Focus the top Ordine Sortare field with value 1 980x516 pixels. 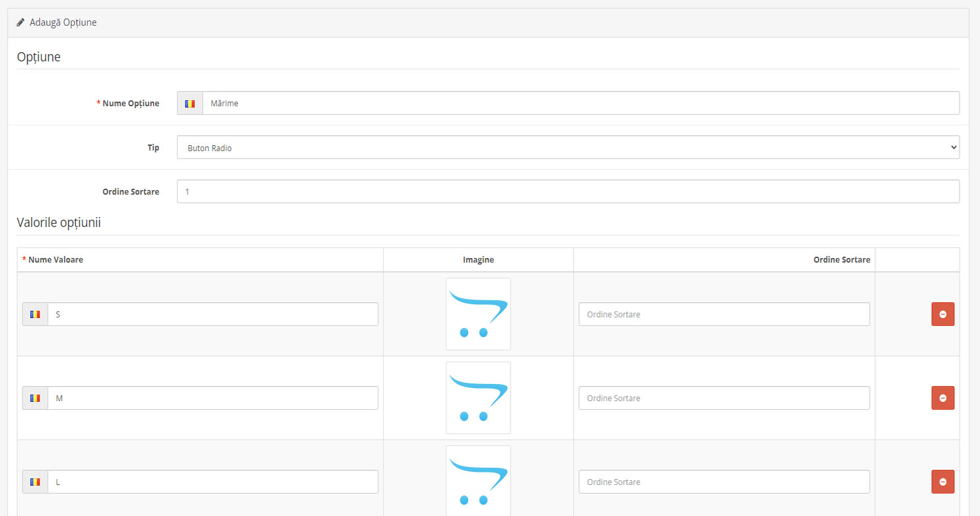[568, 191]
